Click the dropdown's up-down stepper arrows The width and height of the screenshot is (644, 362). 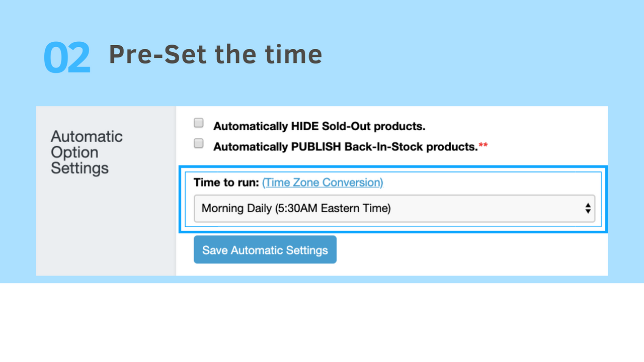click(x=588, y=208)
